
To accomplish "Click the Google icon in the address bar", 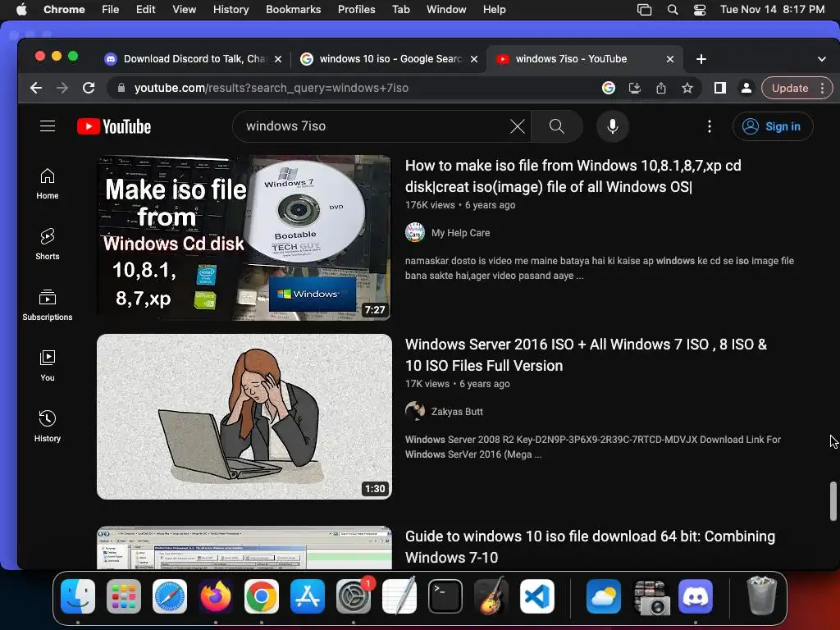I will (608, 88).
